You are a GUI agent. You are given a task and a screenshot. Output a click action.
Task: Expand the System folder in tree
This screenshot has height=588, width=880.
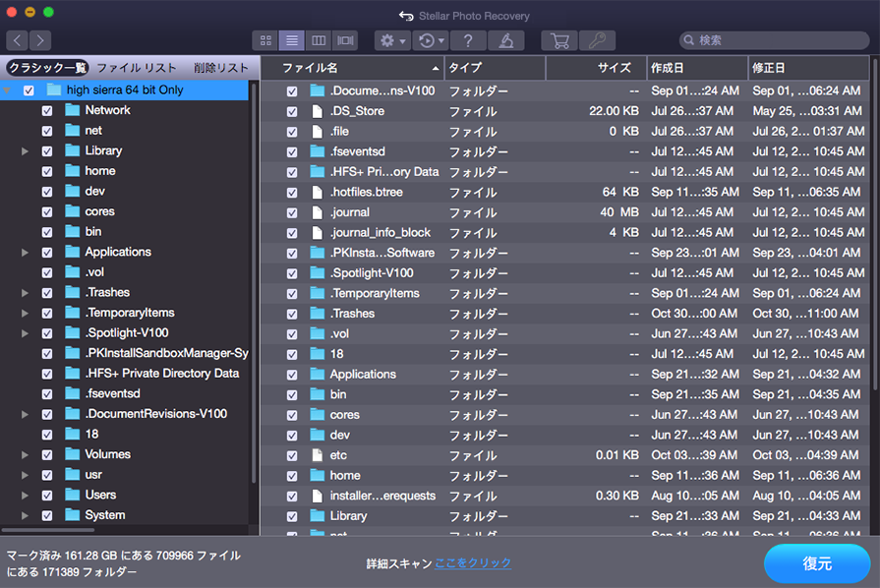coord(25,515)
